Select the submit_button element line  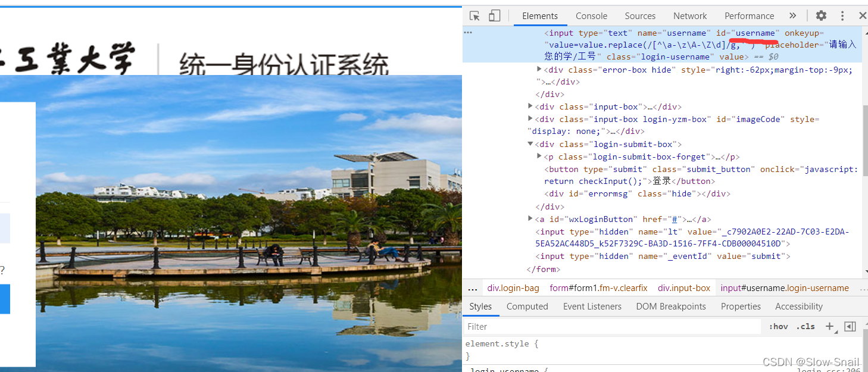coord(701,175)
